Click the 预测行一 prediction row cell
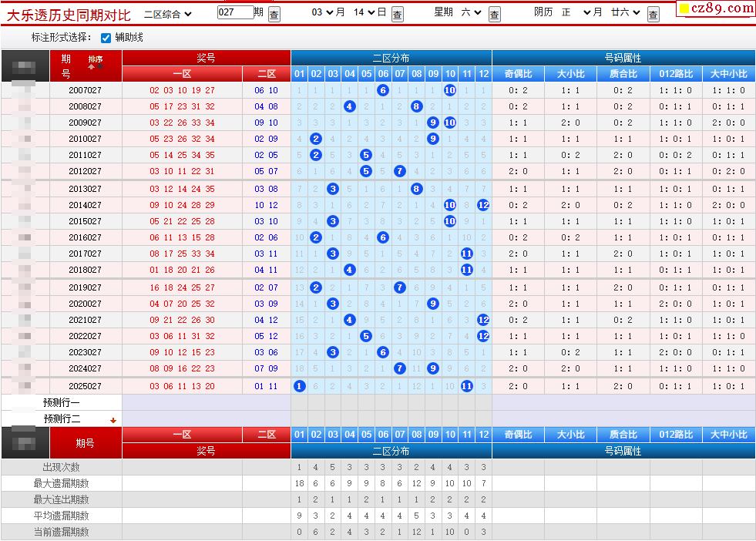 click(x=61, y=403)
